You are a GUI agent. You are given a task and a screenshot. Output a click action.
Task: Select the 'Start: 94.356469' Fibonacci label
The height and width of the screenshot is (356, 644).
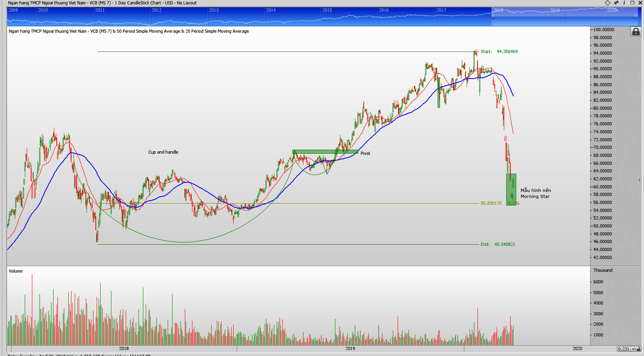(499, 51)
